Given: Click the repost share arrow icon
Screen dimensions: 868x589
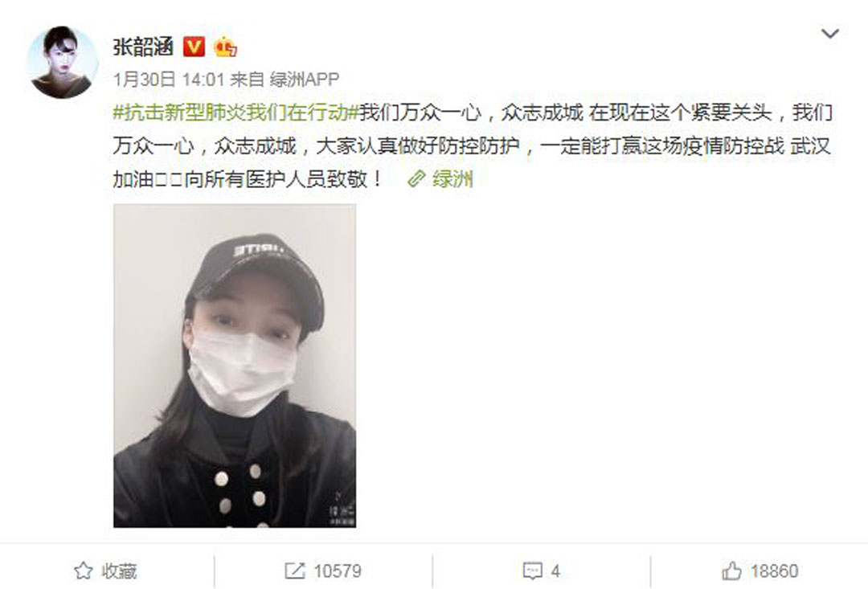Looking at the screenshot, I should (294, 571).
